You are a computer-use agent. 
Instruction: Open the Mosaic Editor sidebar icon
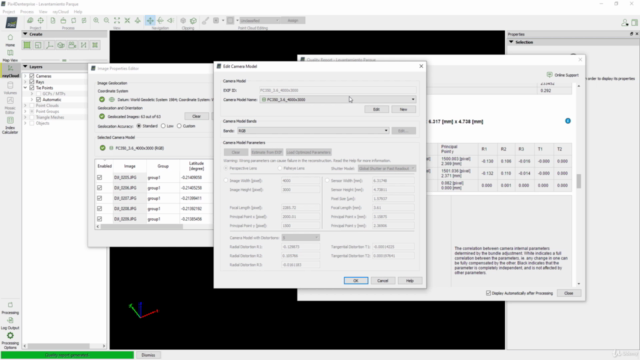10,105
